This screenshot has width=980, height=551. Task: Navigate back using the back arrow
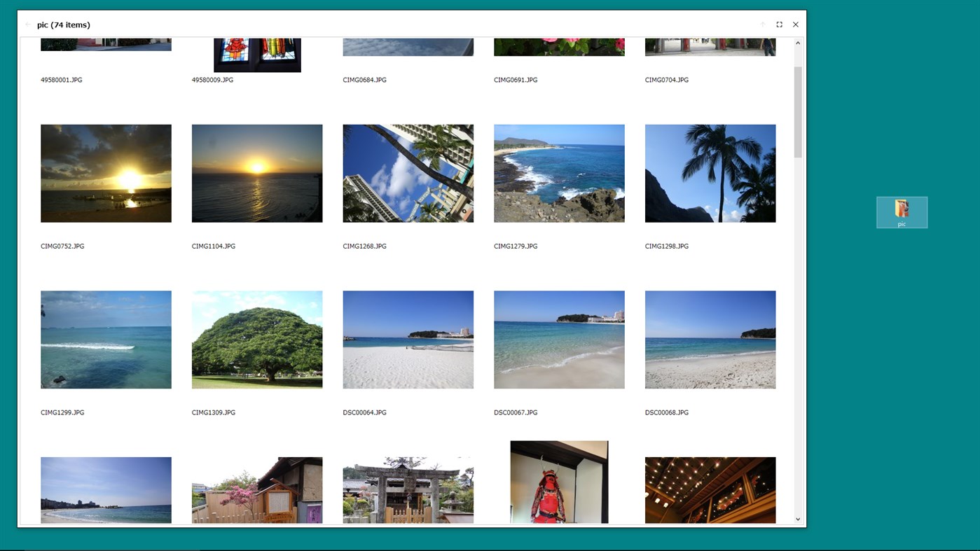(x=28, y=25)
